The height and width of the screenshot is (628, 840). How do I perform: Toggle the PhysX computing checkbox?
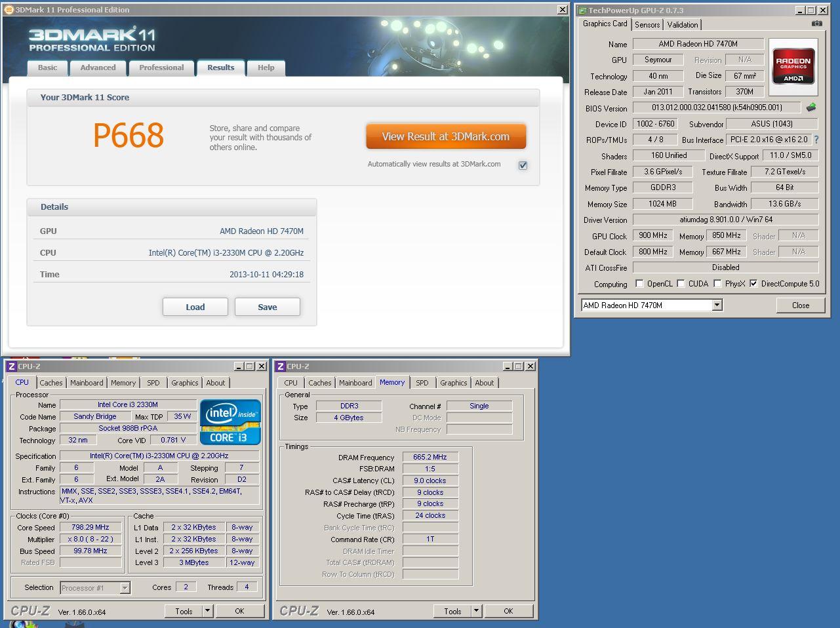717,284
